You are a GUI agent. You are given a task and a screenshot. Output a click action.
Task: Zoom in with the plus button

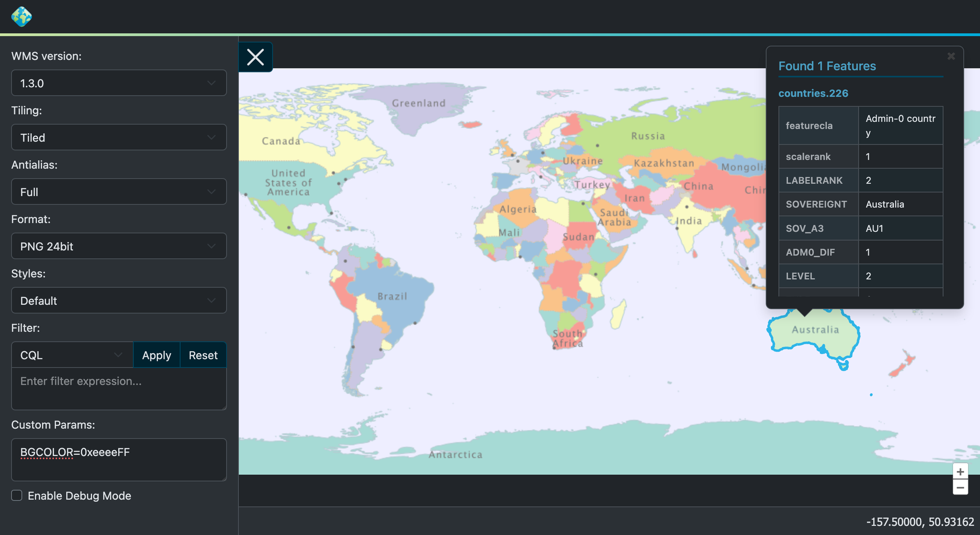960,471
